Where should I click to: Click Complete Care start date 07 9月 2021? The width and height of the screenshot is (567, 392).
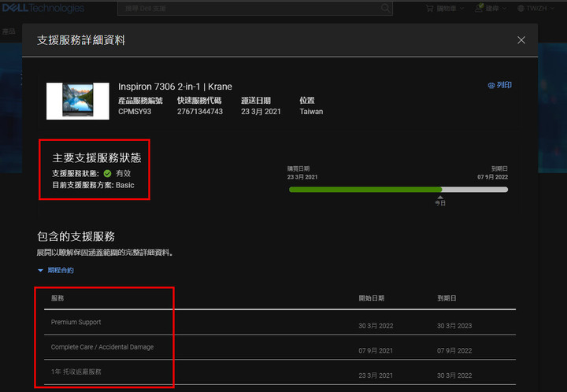coord(376,350)
